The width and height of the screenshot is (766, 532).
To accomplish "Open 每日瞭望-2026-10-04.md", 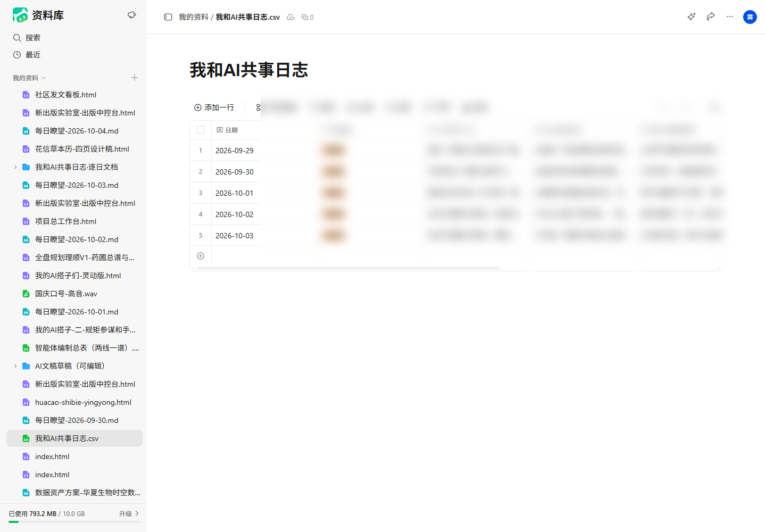I will (74, 131).
